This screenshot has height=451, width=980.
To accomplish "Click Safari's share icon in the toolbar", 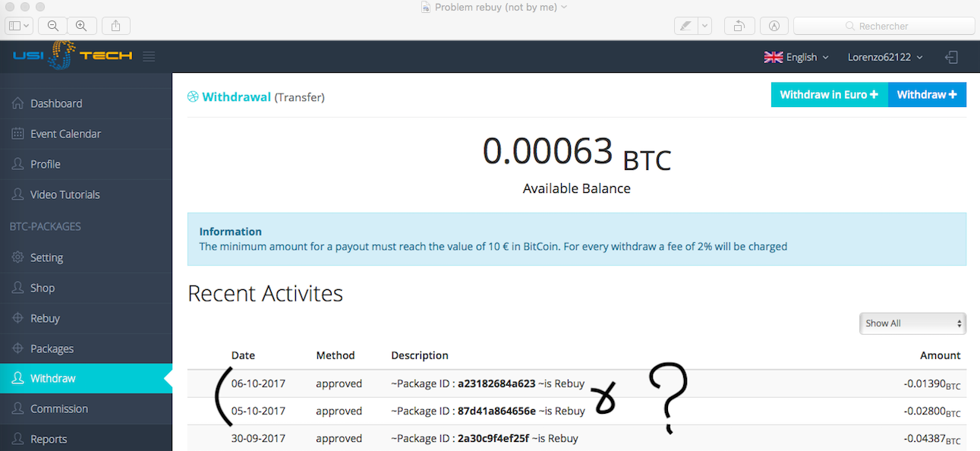I will tap(115, 25).
